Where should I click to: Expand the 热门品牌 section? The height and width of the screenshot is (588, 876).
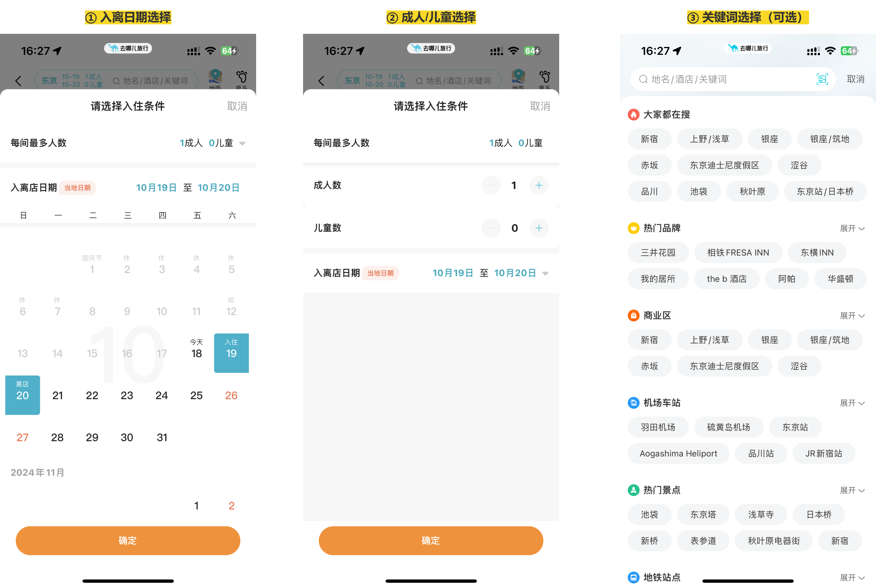click(x=852, y=229)
